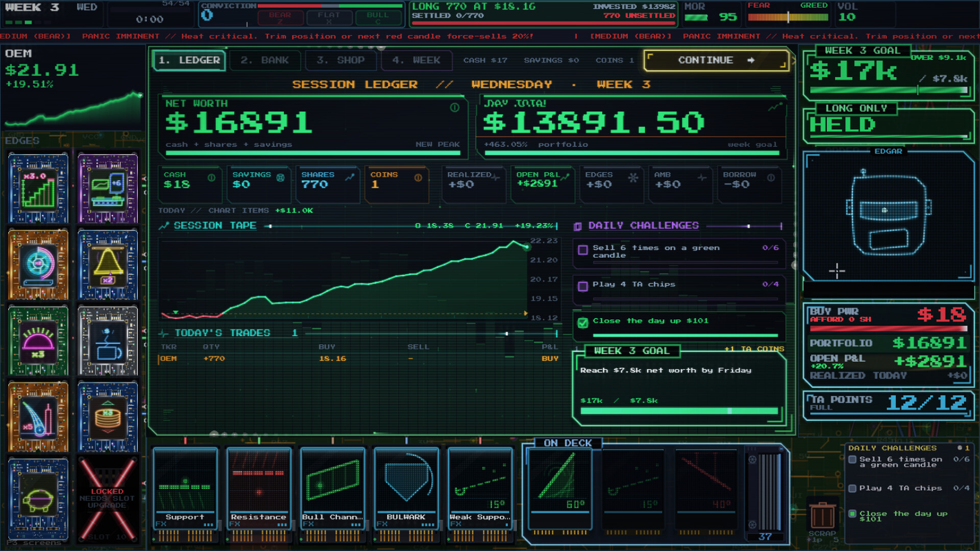Click the sparkle icon in Realized tile

point(495,177)
